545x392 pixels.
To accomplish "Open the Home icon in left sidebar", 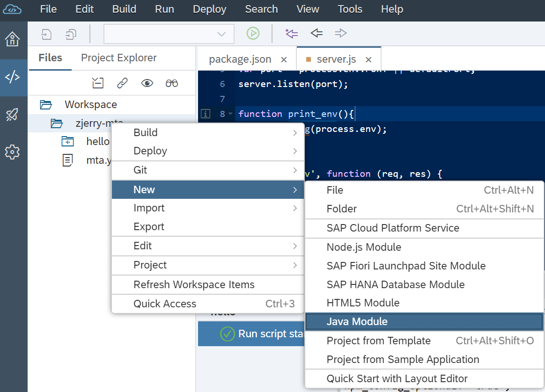I will point(12,39).
